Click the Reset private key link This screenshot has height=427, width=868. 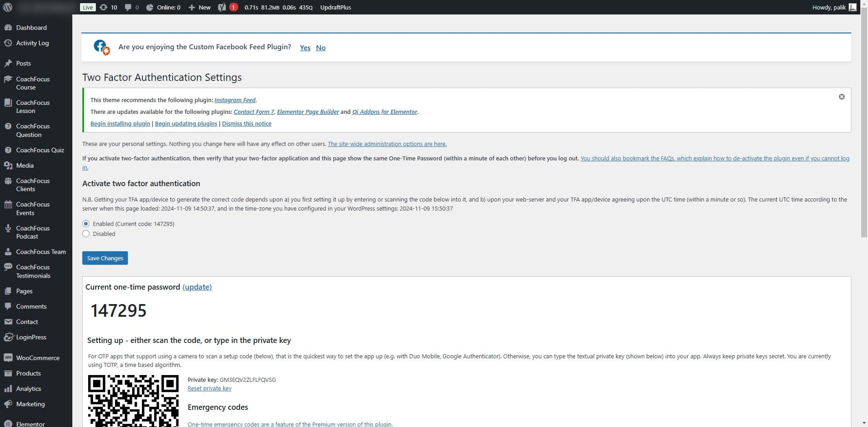point(209,389)
